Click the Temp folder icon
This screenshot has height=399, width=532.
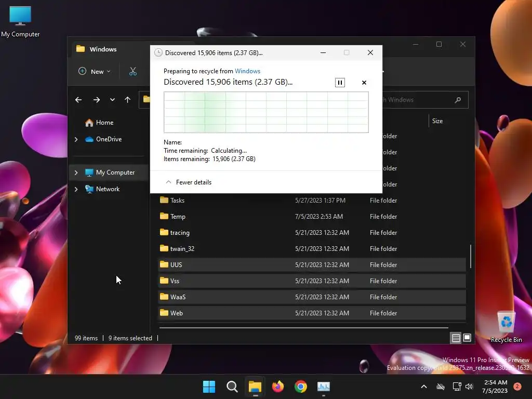point(164,216)
